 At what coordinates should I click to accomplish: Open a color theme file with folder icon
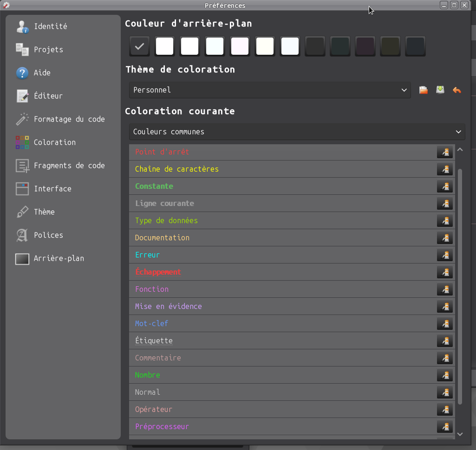424,90
